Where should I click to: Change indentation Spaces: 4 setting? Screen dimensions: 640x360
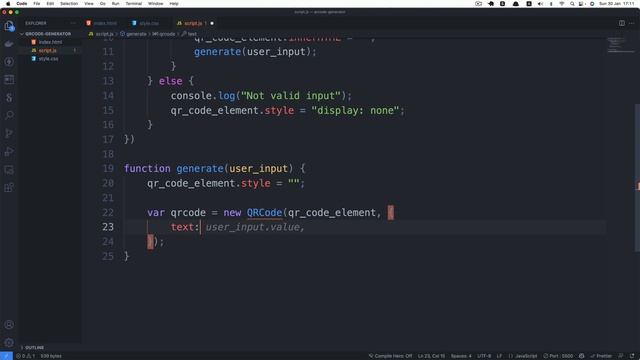[x=461, y=356]
